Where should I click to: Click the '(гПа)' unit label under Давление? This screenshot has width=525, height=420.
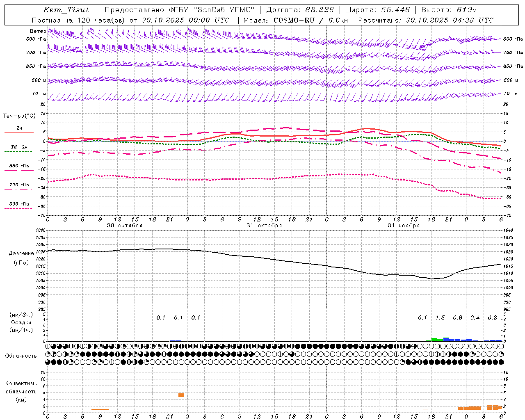[x=21, y=263]
